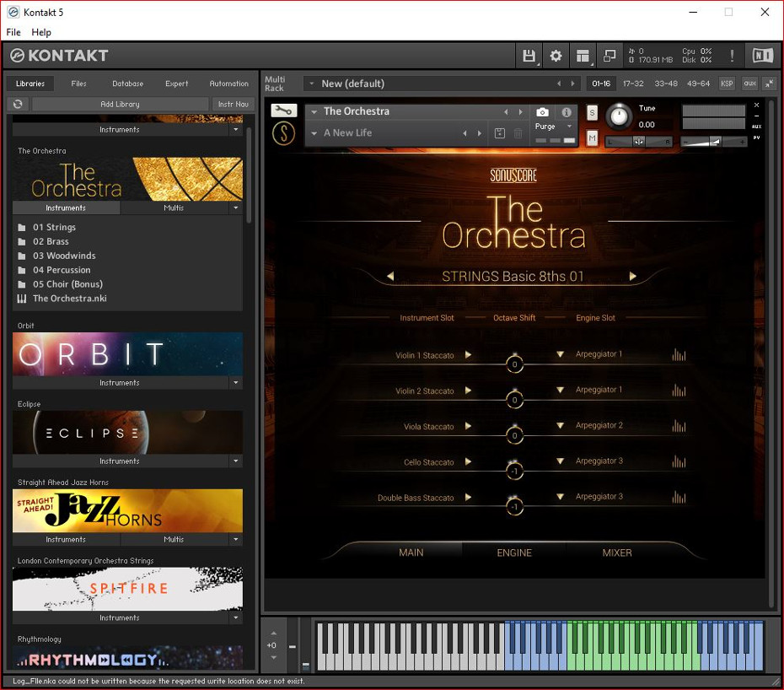Minimize the rack header with the arrows icon
784x690 pixels.
coord(769,84)
